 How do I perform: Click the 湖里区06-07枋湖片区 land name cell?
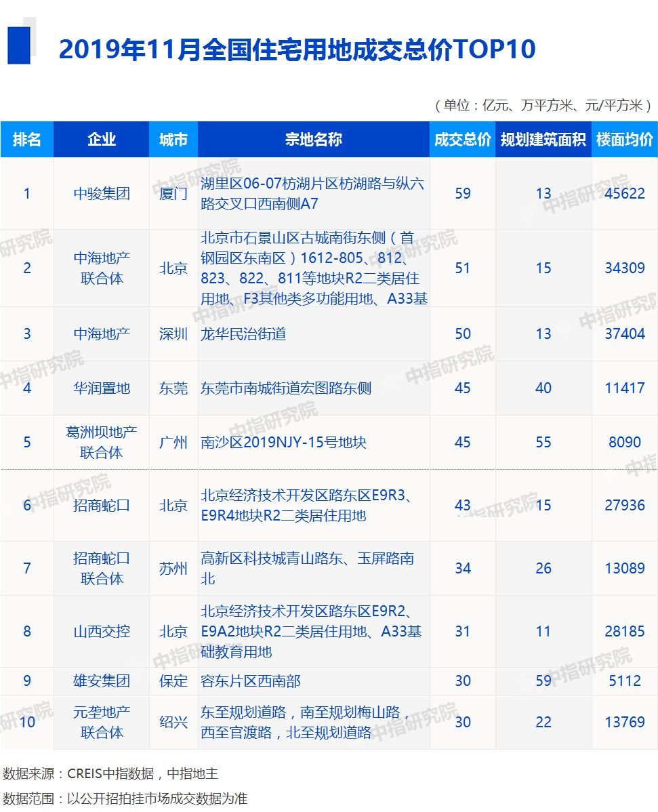(x=312, y=194)
